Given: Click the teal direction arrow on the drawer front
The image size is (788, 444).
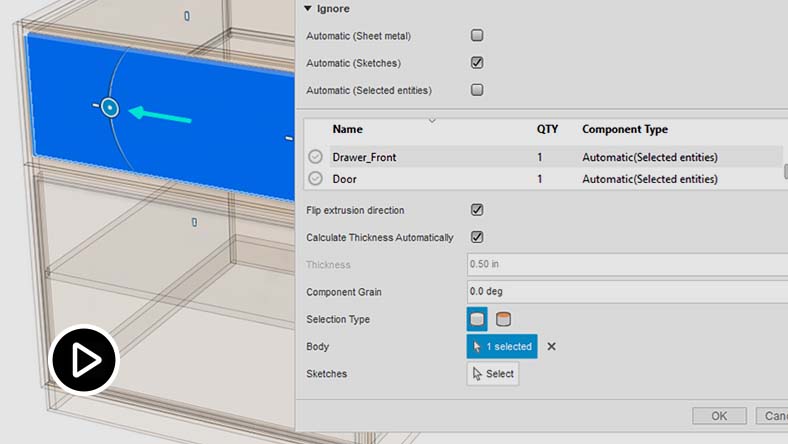Looking at the screenshot, I should [160, 116].
